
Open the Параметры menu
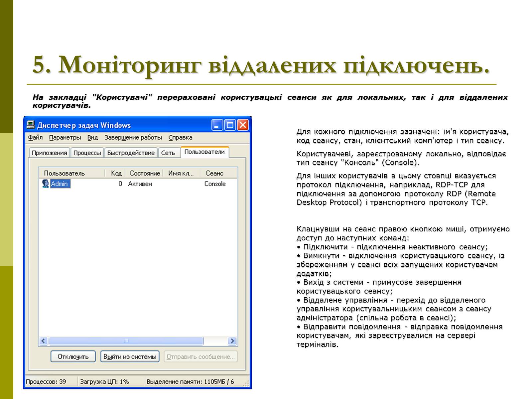(65, 138)
